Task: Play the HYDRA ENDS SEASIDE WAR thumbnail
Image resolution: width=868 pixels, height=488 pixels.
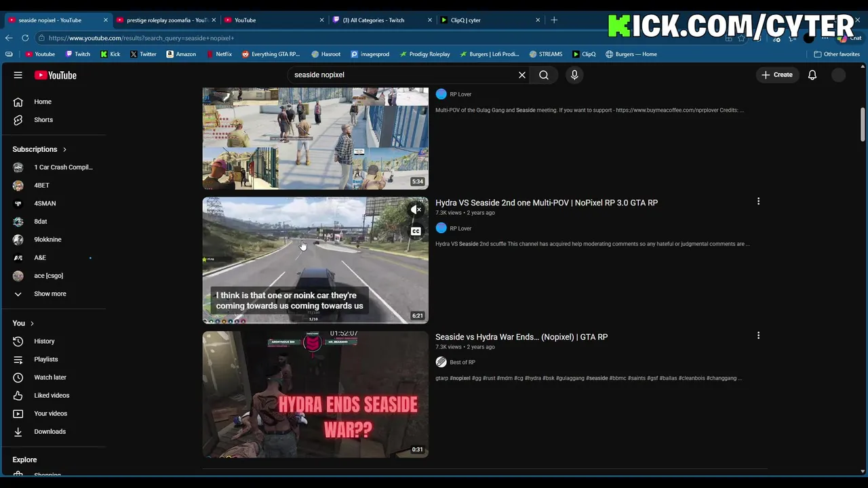Action: click(315, 394)
